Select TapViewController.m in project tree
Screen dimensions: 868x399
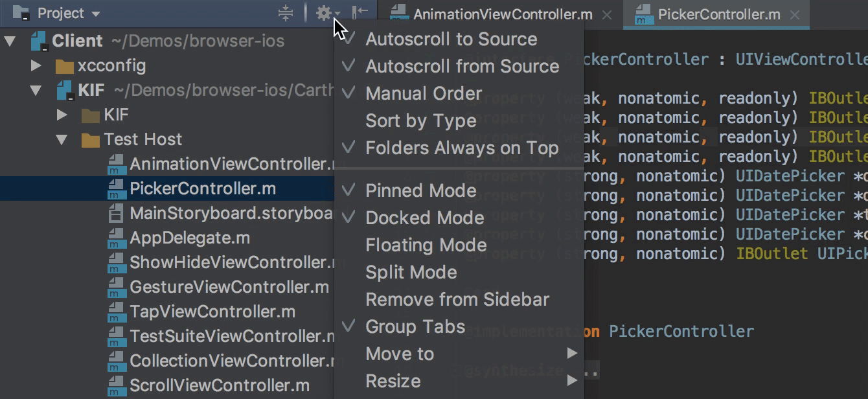point(212,312)
